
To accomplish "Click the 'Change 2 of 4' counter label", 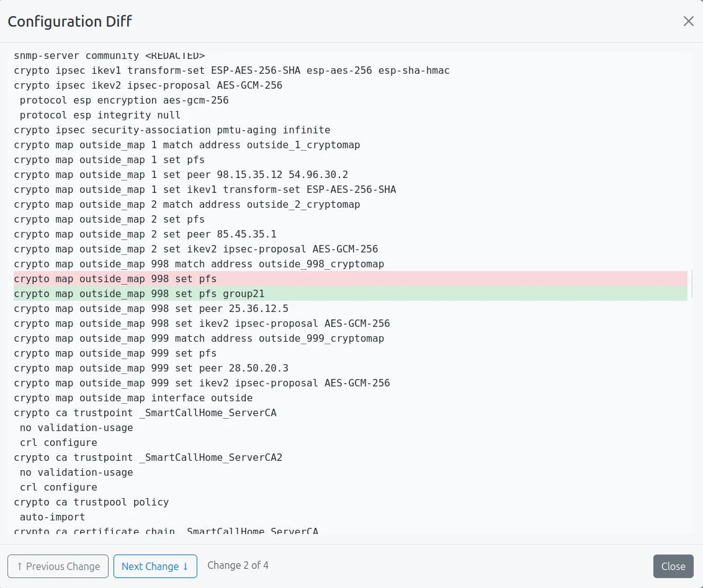I will click(238, 565).
